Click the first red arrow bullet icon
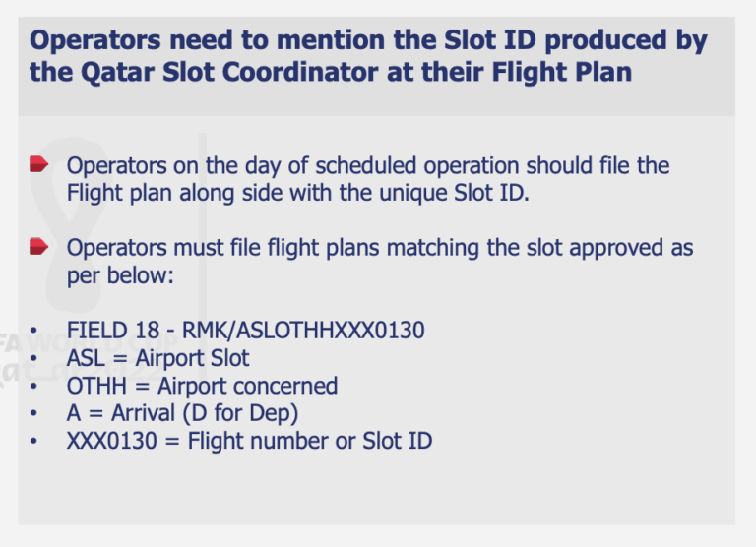Viewport: 756px width, 547px height. 38,164
